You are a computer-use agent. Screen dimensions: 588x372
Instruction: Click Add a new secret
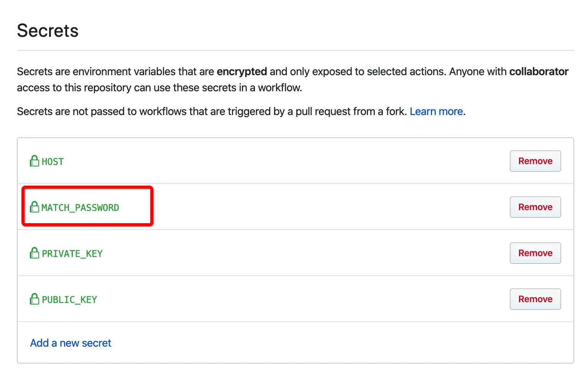(71, 343)
